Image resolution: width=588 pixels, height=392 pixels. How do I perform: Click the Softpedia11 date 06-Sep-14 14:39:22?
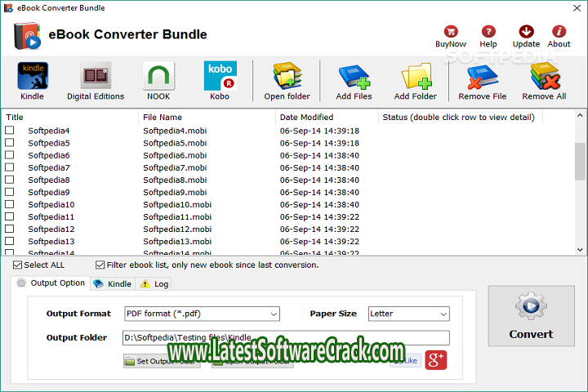pos(319,216)
